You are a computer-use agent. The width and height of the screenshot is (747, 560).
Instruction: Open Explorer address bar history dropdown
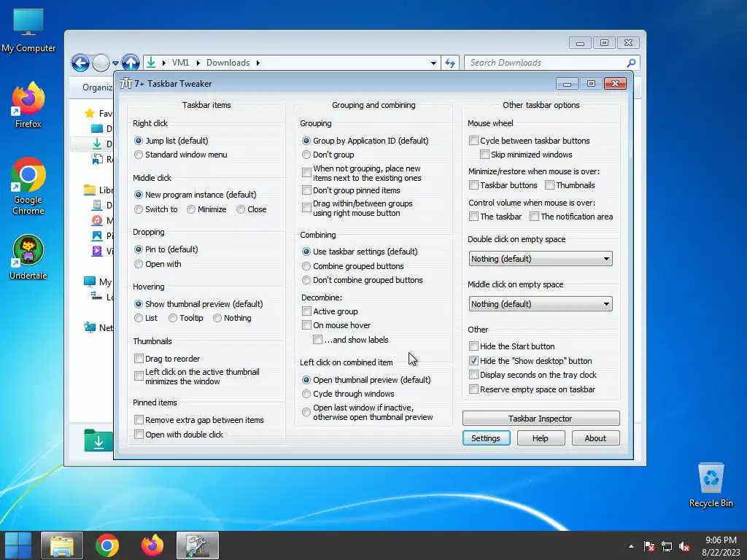click(x=433, y=63)
